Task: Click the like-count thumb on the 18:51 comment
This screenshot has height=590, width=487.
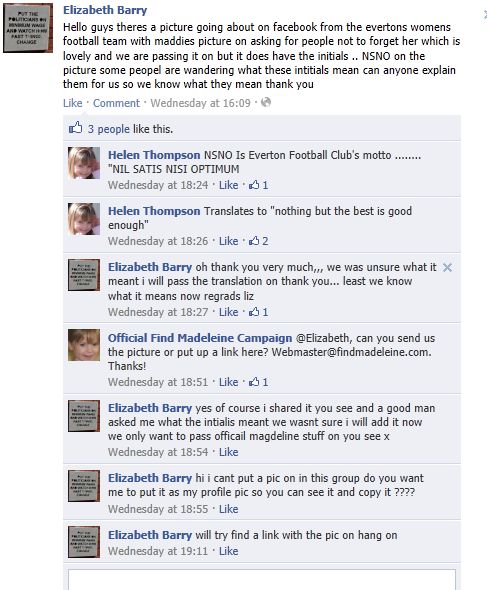Action: click(x=254, y=382)
